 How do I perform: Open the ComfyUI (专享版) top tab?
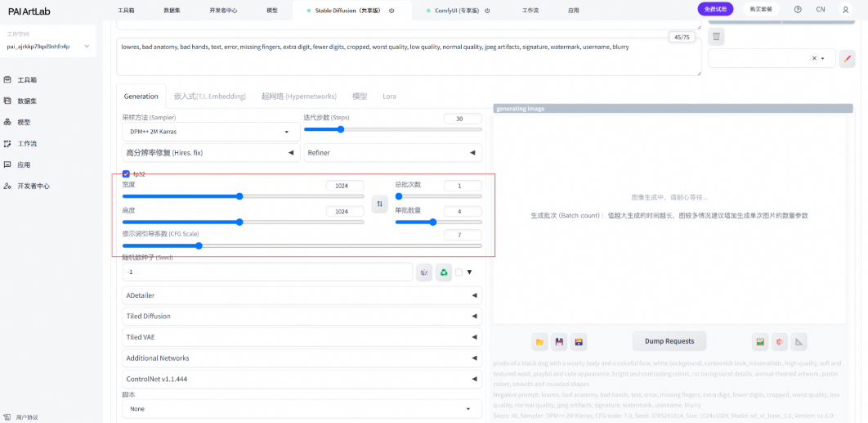pyautogui.click(x=456, y=11)
